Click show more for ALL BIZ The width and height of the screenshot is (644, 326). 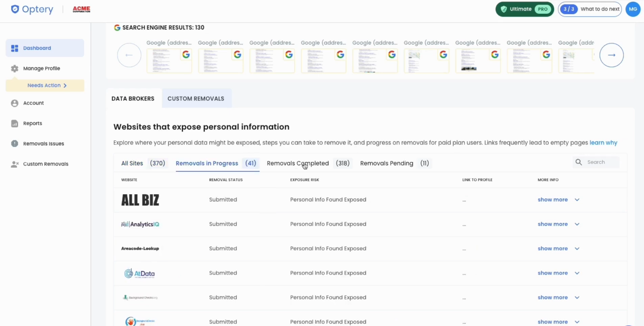(553, 200)
